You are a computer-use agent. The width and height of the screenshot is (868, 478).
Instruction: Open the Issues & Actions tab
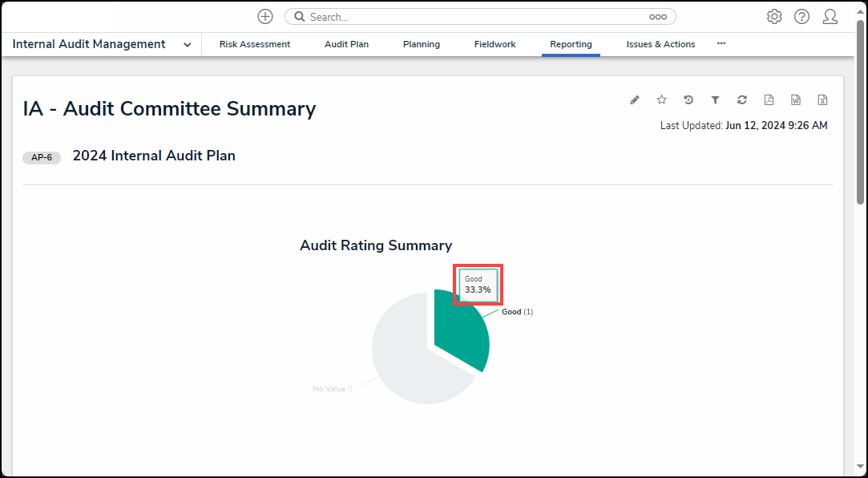(x=660, y=45)
